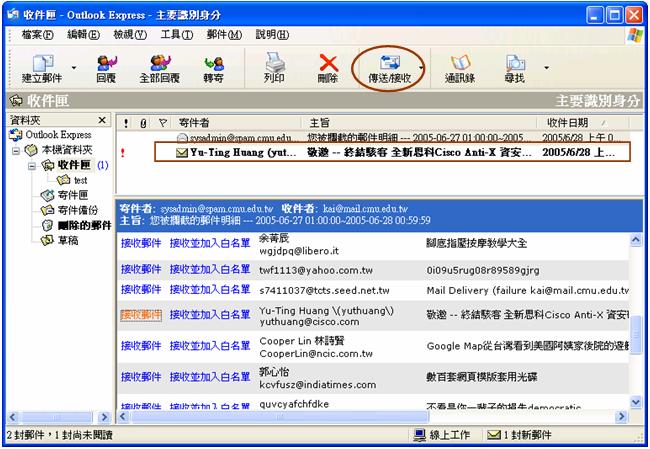The height and width of the screenshot is (449, 650).
Task: Collapse the 收件匣 tree node
Action: tap(32, 166)
